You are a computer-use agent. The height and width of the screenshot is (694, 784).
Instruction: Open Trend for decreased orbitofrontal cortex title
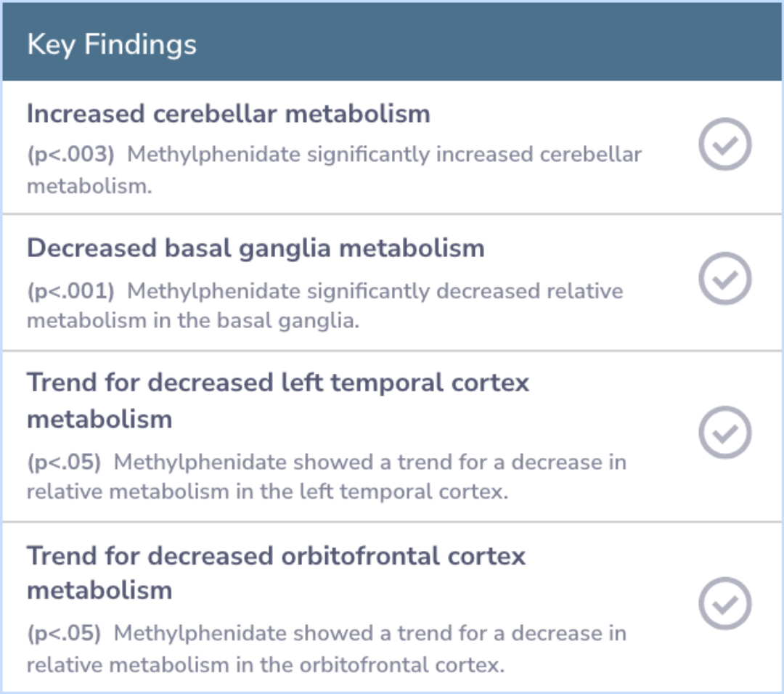276,573
